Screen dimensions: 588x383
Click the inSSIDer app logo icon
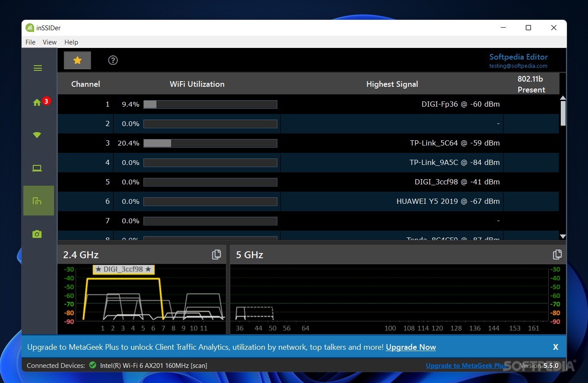click(29, 28)
